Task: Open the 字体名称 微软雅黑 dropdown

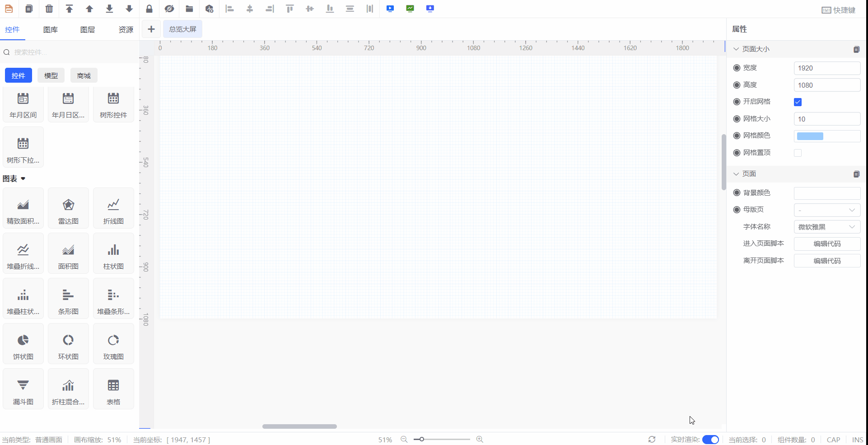Action: coord(827,227)
